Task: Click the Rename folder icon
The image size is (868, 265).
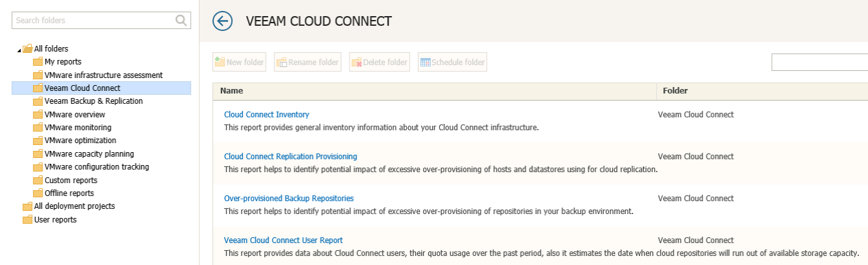Action: (x=282, y=63)
